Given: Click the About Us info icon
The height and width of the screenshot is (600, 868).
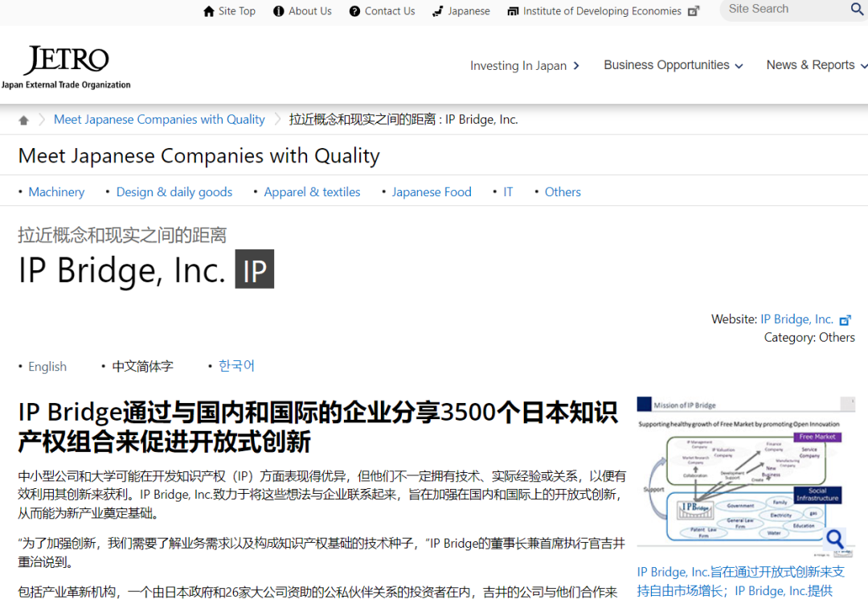Looking at the screenshot, I should click(x=278, y=11).
